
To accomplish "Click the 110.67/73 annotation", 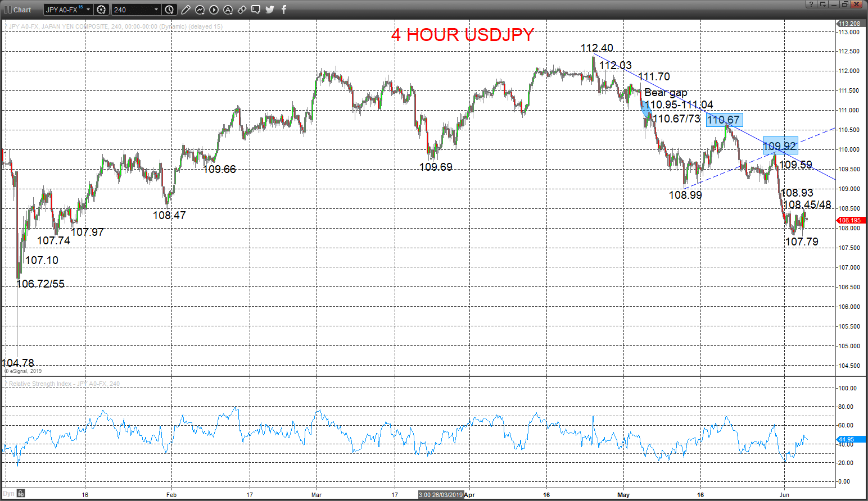I will (676, 119).
